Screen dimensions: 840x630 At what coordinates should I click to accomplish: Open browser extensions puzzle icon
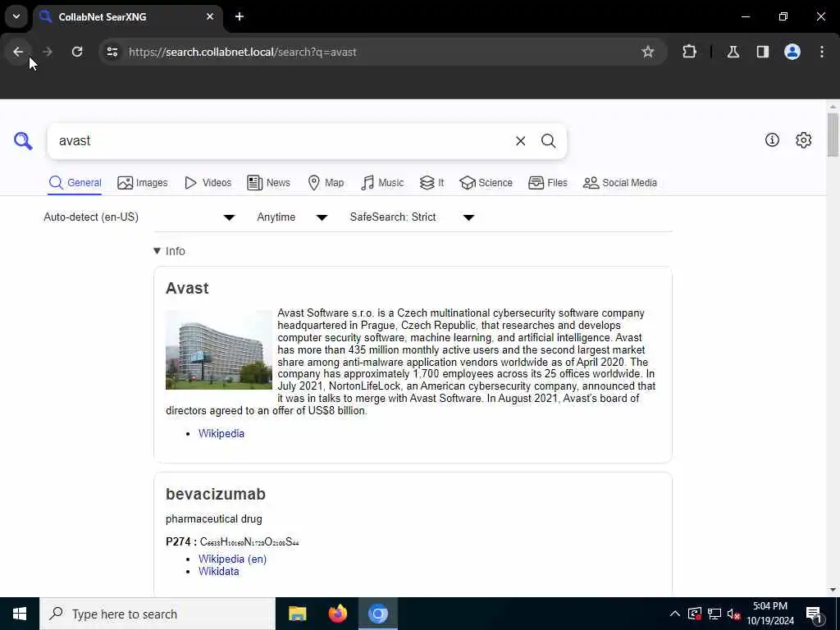coord(689,52)
